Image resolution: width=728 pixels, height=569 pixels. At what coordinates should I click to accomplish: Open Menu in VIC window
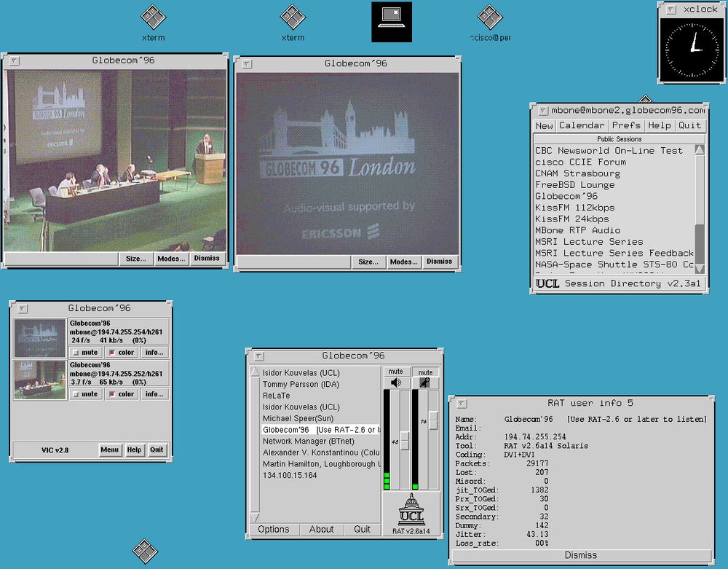tap(110, 450)
